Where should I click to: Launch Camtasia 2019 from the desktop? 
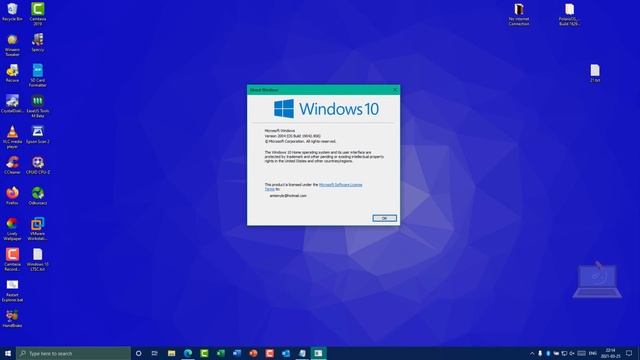coord(38,13)
